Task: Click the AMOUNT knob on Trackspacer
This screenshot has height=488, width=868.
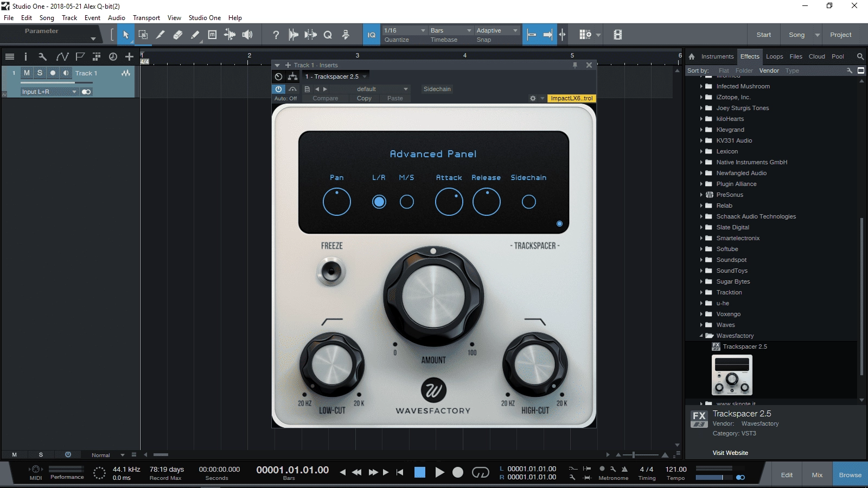Action: pyautogui.click(x=433, y=297)
